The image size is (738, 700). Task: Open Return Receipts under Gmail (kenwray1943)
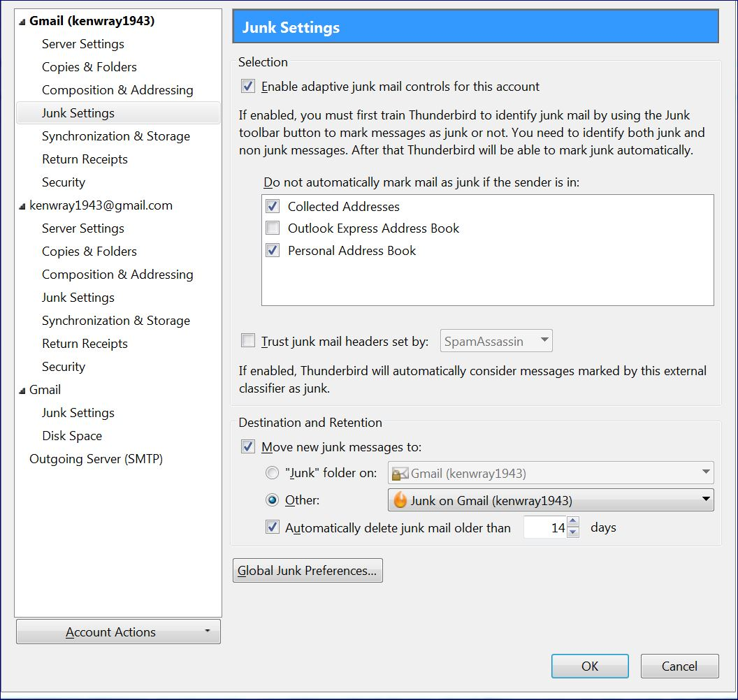(85, 159)
